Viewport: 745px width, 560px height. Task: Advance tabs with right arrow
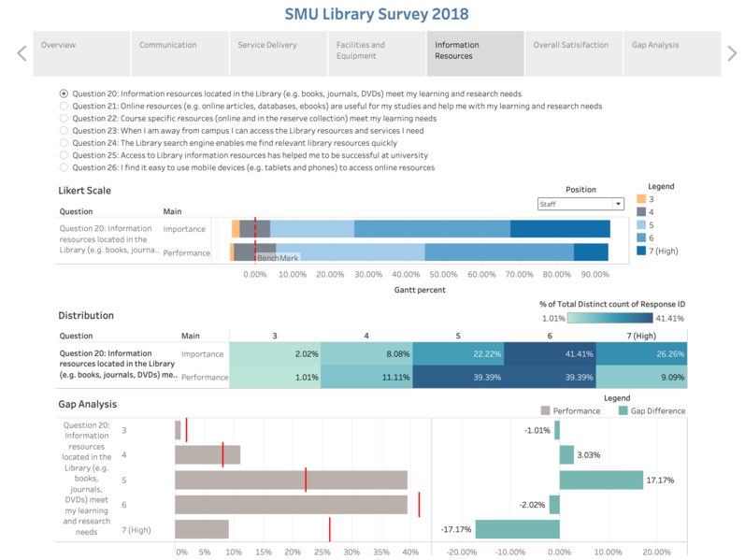click(732, 53)
